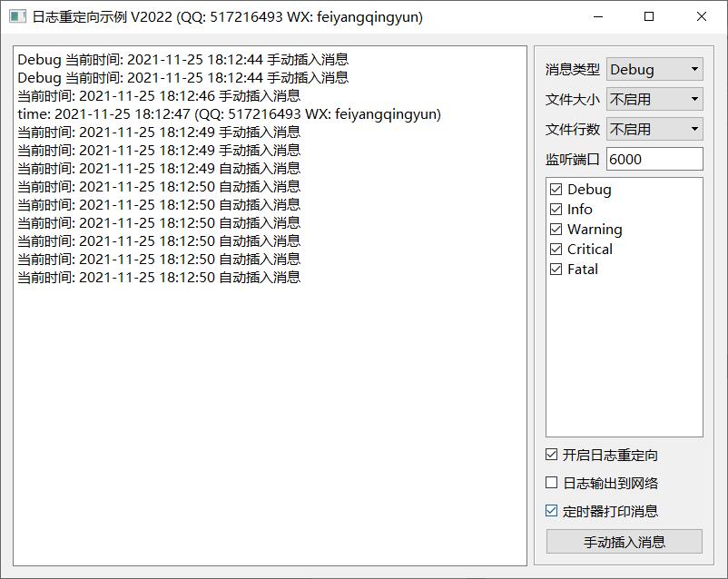Viewport: 728px width, 579px height.
Task: Click the log line starting with time:
Action: [227, 114]
